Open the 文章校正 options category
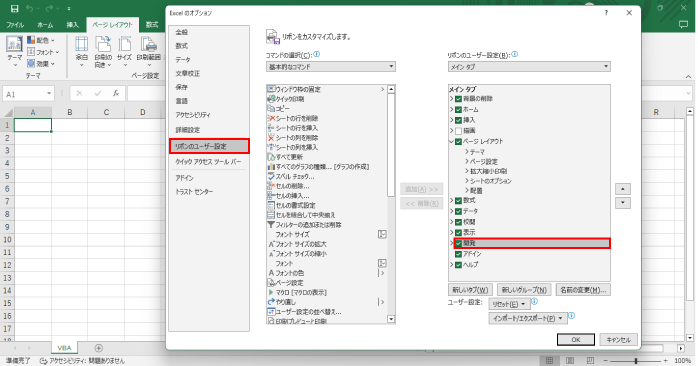The height and width of the screenshot is (366, 698). pos(188,73)
